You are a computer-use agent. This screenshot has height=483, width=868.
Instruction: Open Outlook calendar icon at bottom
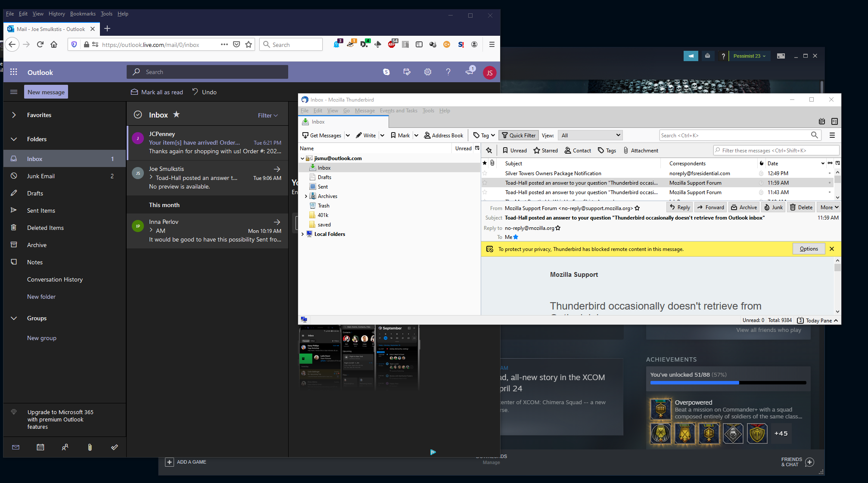(40, 447)
